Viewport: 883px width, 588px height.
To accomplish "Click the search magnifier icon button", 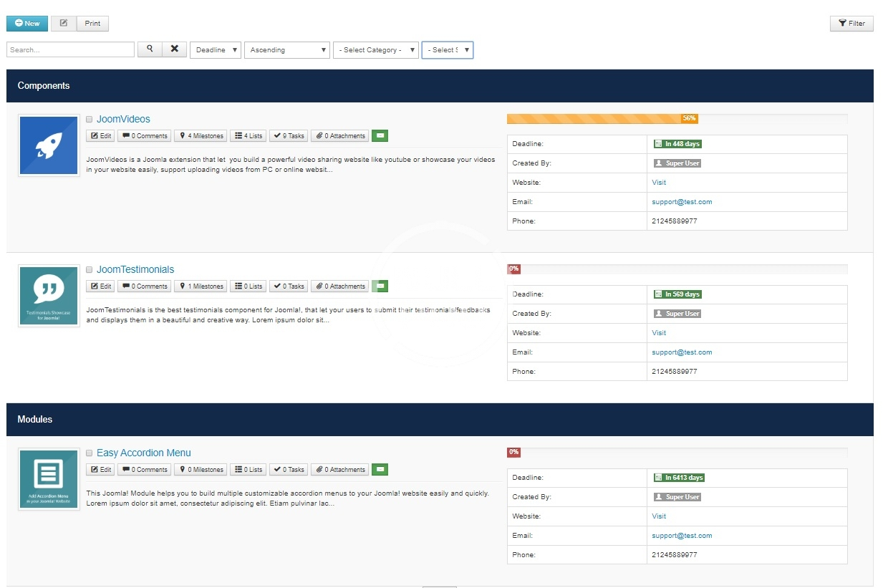I will click(x=150, y=49).
